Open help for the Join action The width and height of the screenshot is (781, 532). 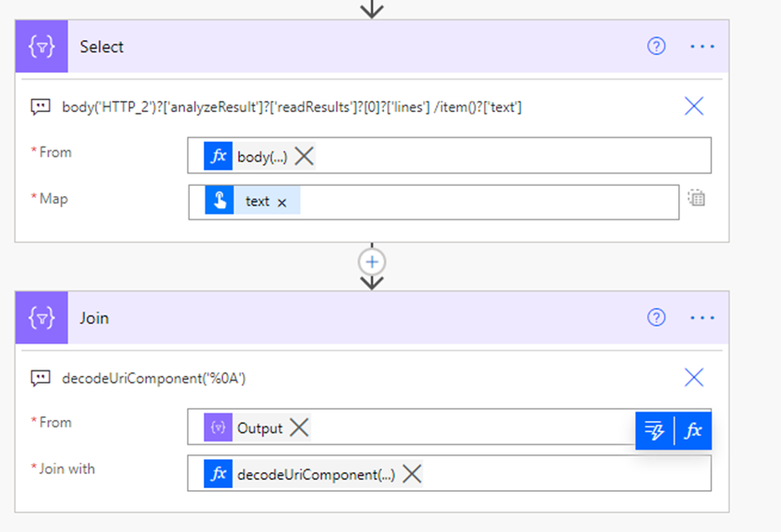[656, 317]
